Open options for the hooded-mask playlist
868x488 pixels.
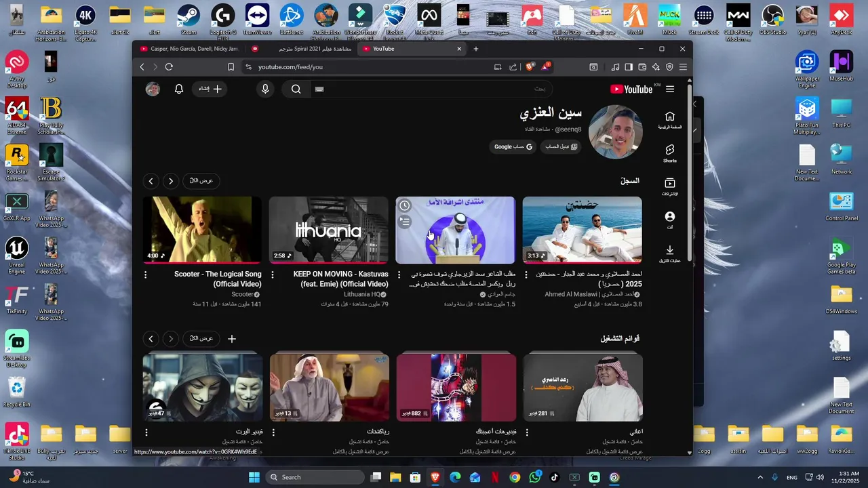tap(146, 432)
